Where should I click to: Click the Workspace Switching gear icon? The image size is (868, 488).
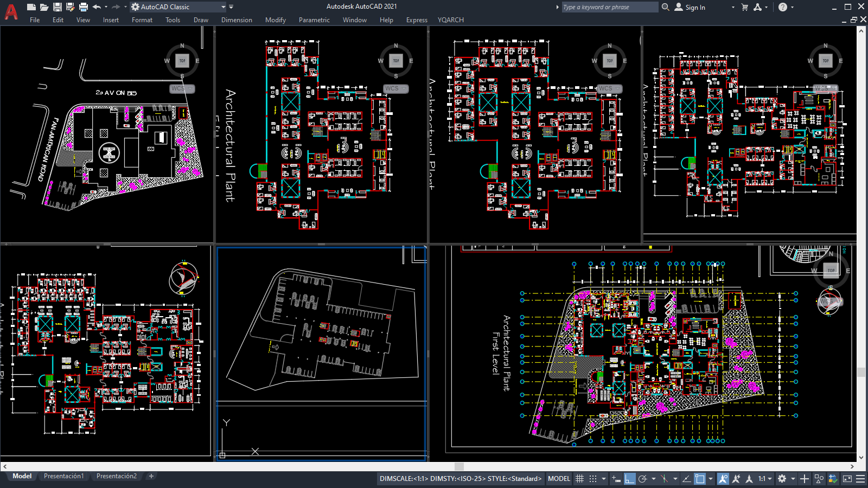782,479
